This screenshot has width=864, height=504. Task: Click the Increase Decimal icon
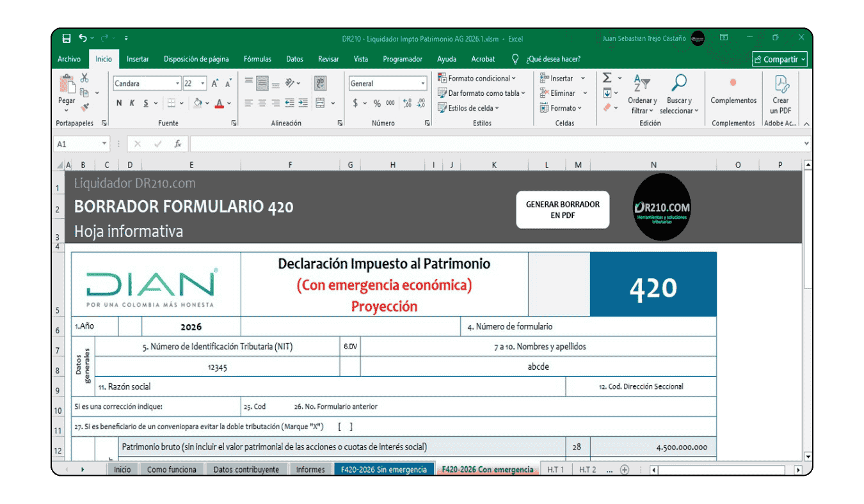pyautogui.click(x=407, y=103)
